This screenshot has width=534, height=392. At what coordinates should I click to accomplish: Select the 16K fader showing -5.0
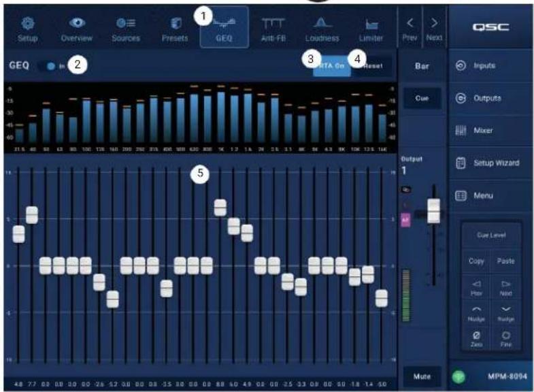point(382,298)
